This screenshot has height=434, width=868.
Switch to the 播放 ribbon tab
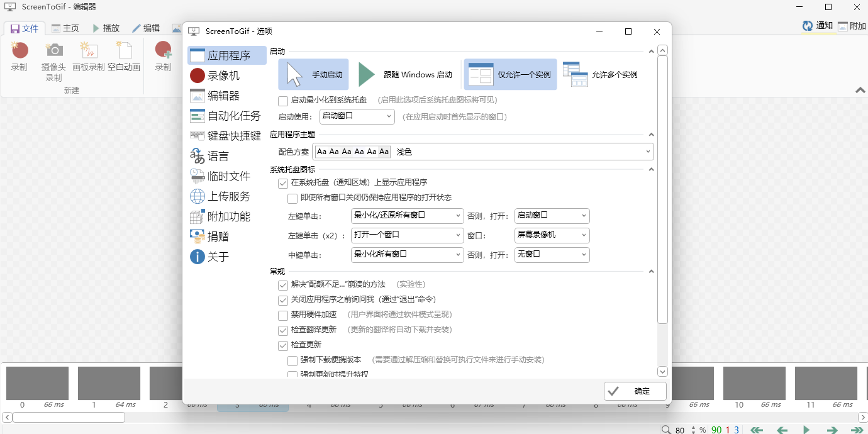(x=106, y=28)
